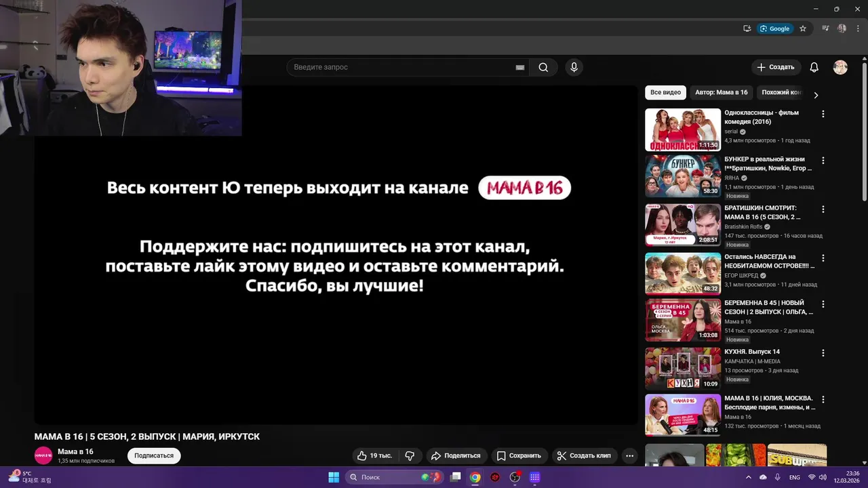Click the ЕГОР ШКРЕД channel name

(741, 276)
